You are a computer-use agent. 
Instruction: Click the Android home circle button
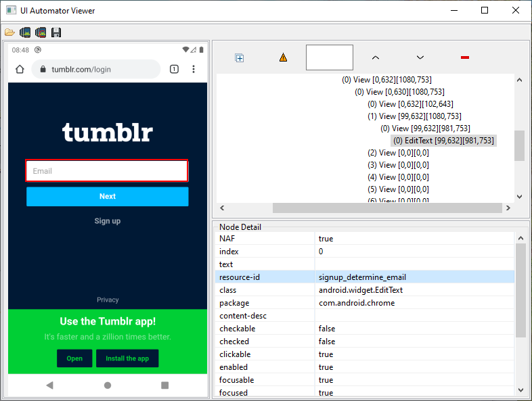tap(108, 385)
